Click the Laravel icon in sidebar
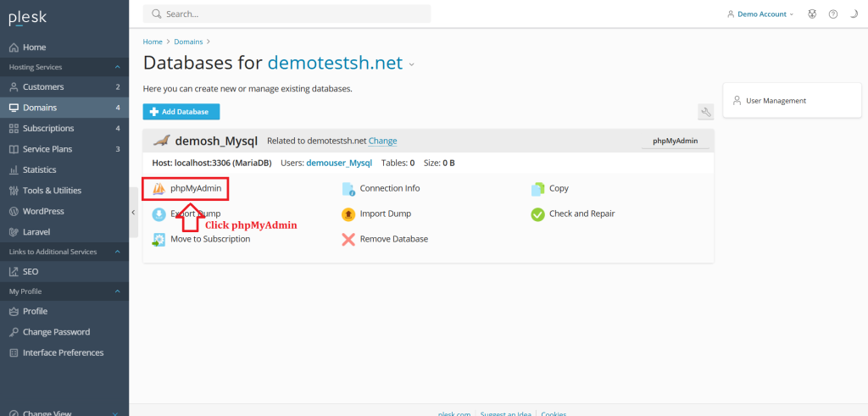This screenshot has height=416, width=868. (x=14, y=232)
